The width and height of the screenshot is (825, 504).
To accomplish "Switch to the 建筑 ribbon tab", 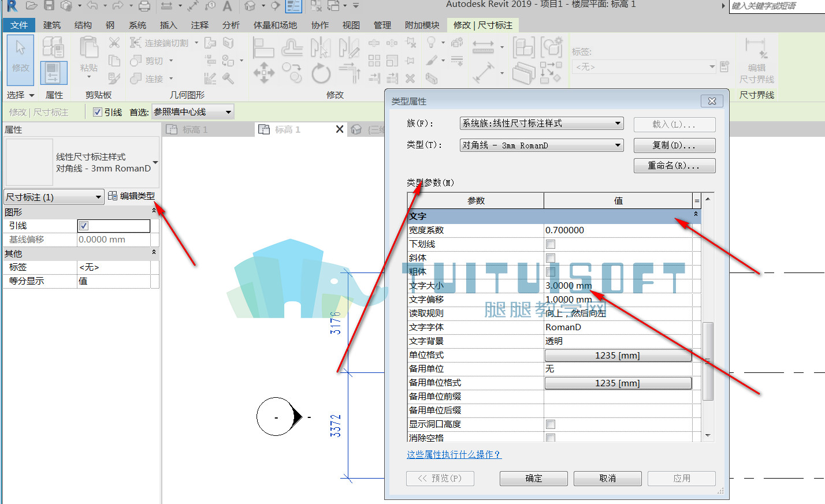I will pyautogui.click(x=51, y=25).
